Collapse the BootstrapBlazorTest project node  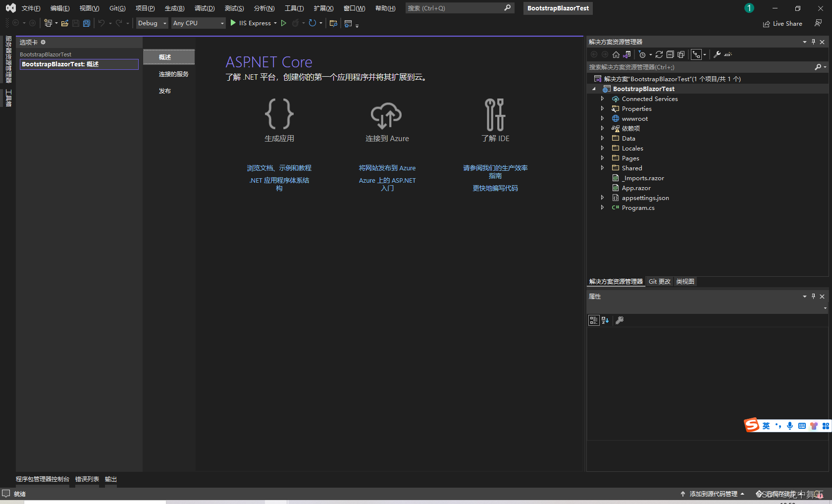click(x=594, y=89)
